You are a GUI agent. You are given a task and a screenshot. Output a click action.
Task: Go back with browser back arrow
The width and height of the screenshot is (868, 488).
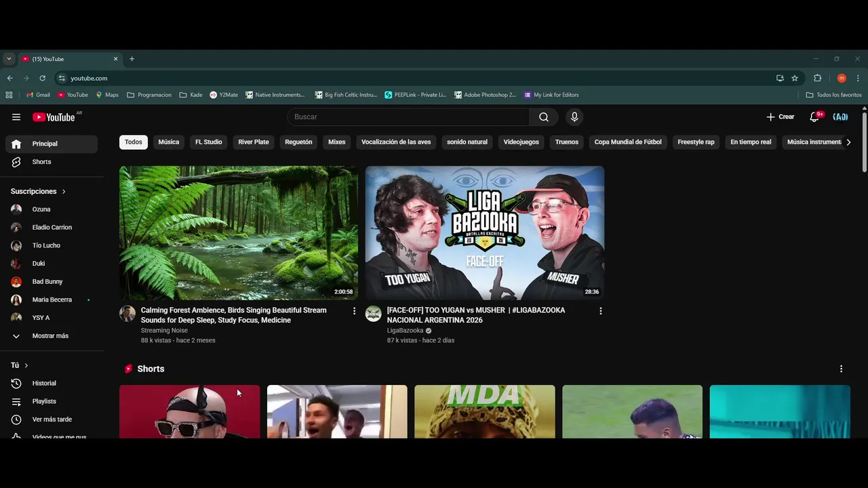(9, 78)
